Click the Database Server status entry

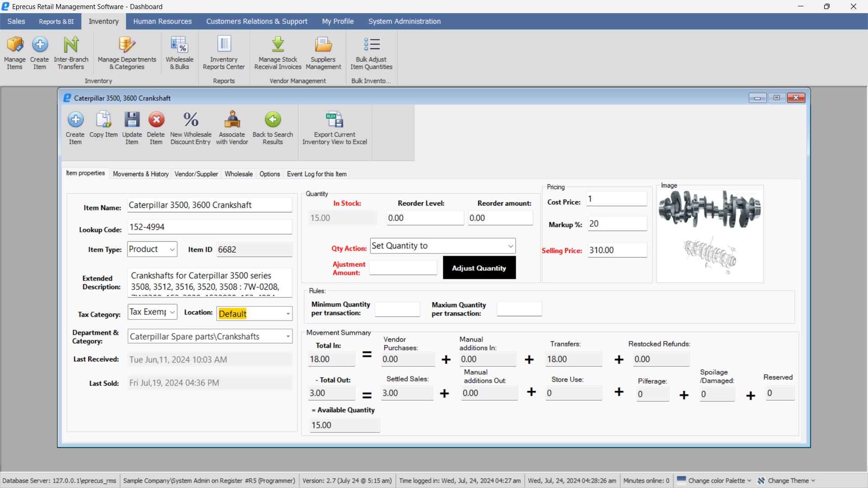59,481
